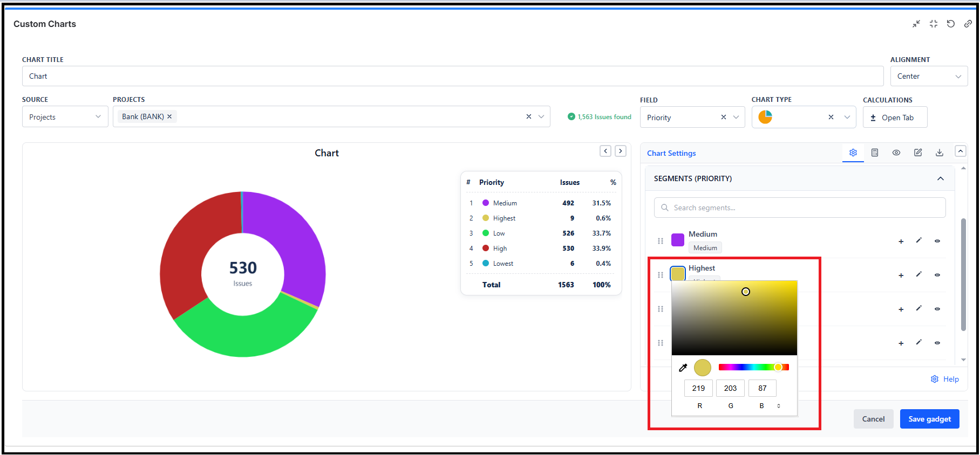Go to next chart with right arrow
This screenshot has height=455, width=980.
click(621, 151)
